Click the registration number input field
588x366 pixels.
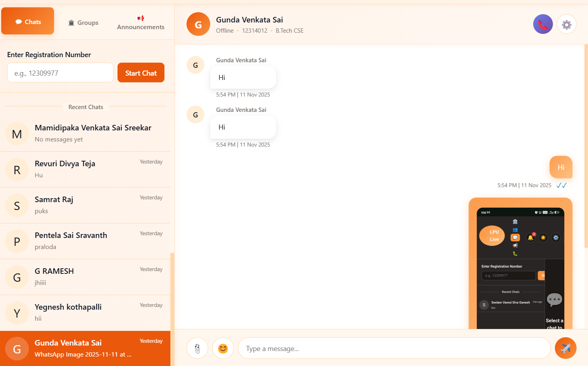60,72
